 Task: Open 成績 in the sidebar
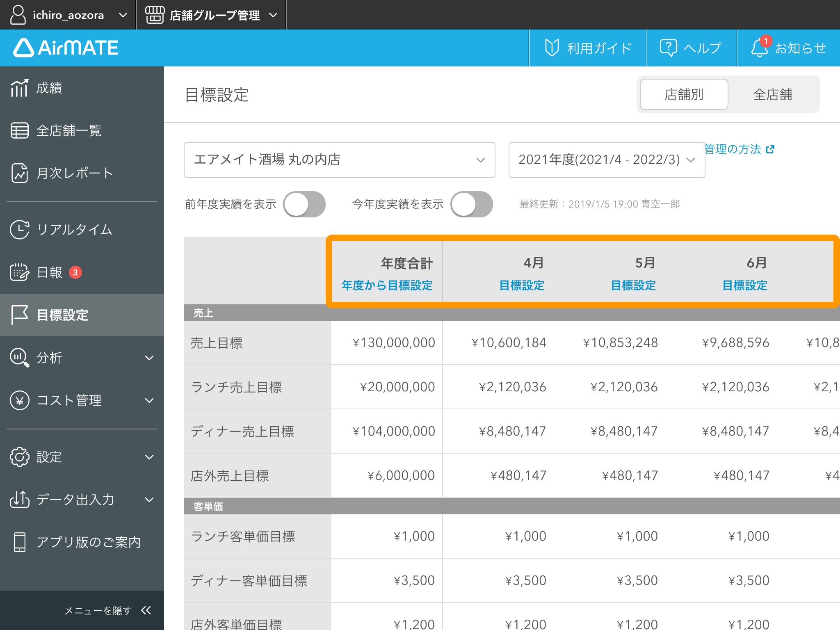(x=82, y=88)
